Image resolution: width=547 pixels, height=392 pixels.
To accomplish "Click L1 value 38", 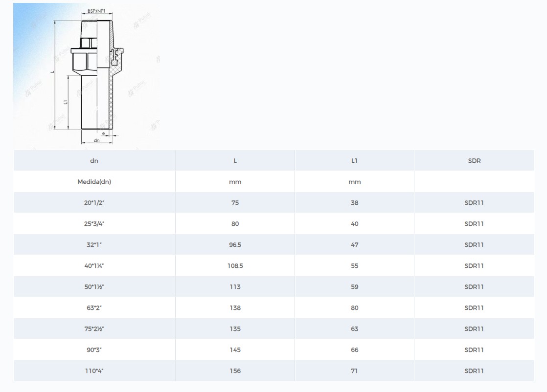I will pos(354,203).
